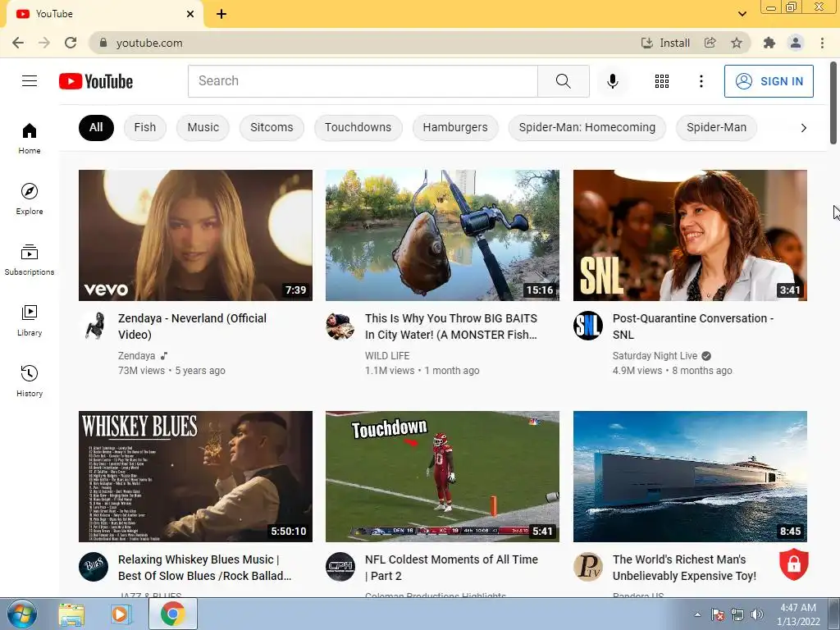Click the red shield lock icon
The width and height of the screenshot is (840, 630).
tap(793, 564)
